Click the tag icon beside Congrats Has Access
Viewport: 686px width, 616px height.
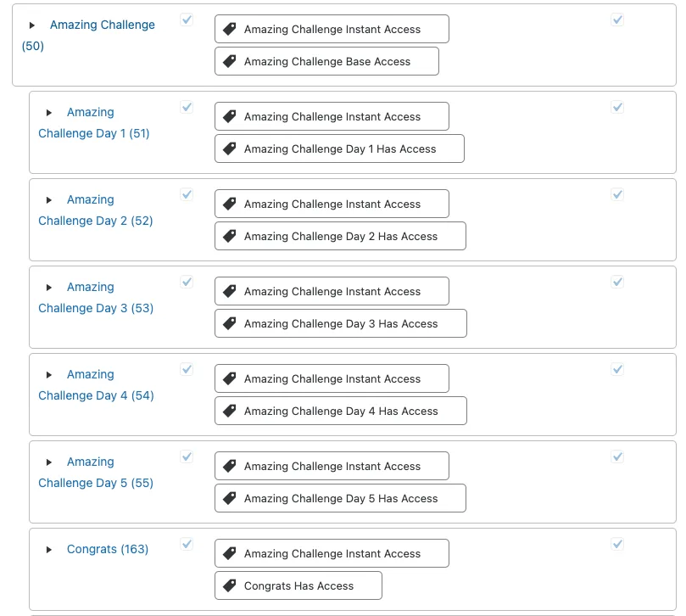coord(229,585)
